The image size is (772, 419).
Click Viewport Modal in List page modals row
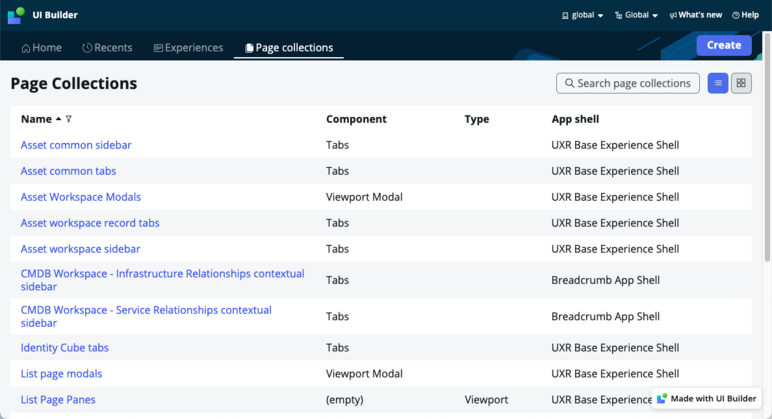click(x=364, y=374)
